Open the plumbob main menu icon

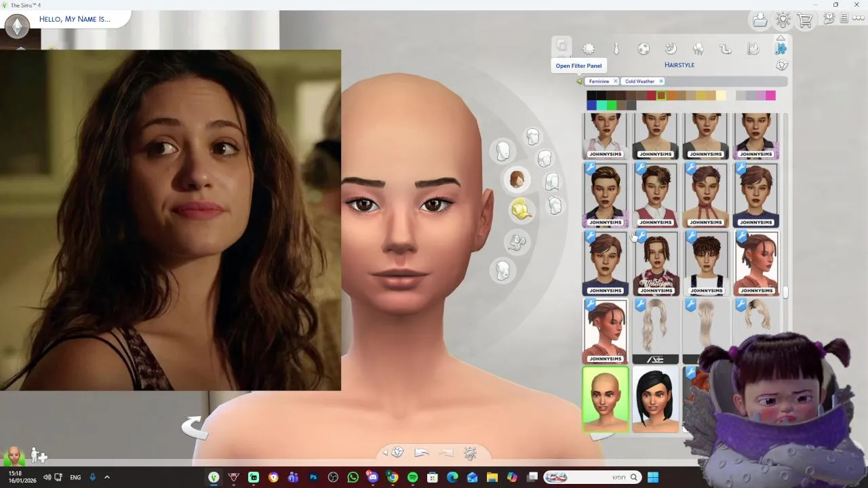pyautogui.click(x=17, y=26)
